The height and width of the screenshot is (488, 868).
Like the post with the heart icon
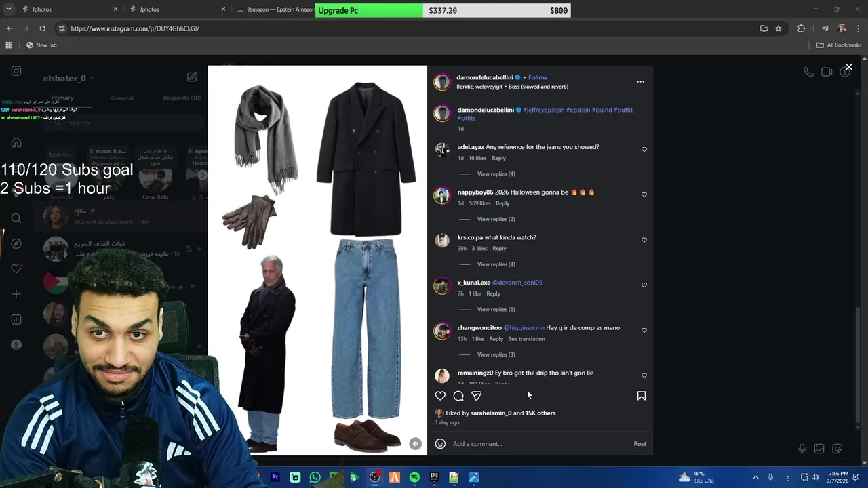point(440,396)
